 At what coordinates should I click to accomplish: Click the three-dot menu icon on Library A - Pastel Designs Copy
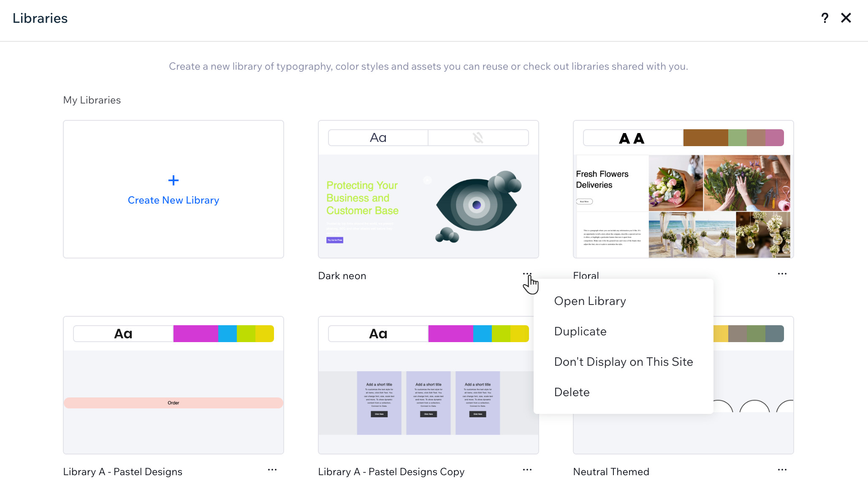pyautogui.click(x=527, y=471)
